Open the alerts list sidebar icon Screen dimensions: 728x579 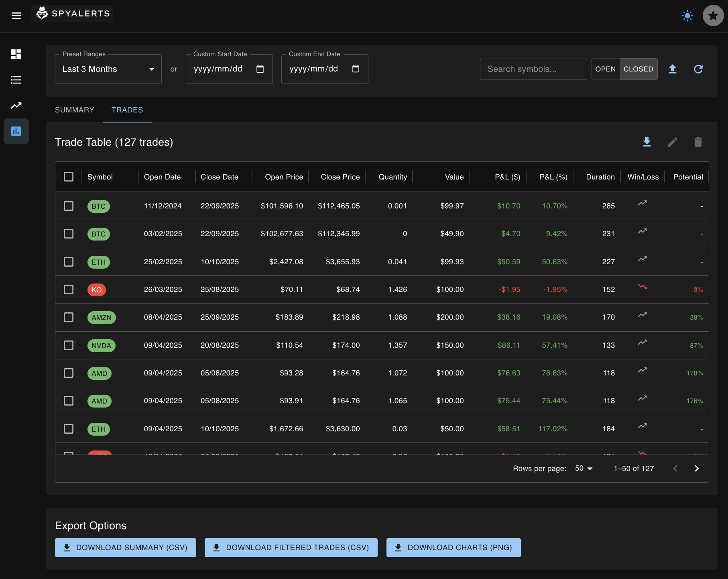[x=16, y=80]
